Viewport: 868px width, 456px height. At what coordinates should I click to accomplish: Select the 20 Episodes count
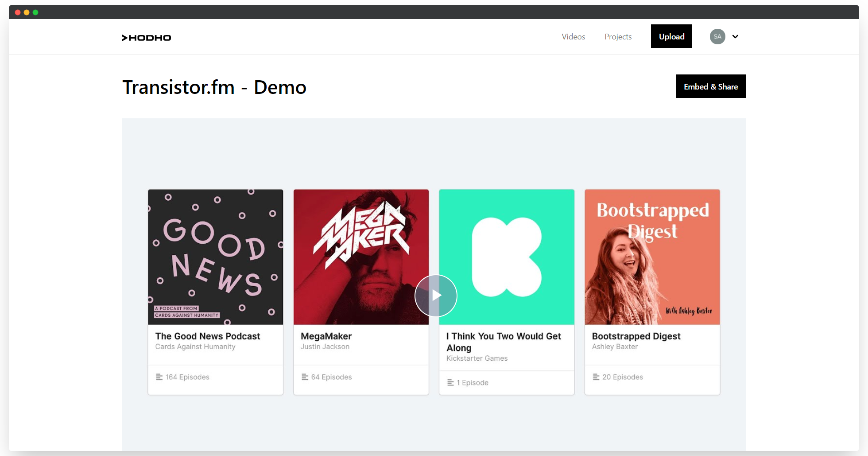[x=623, y=377]
